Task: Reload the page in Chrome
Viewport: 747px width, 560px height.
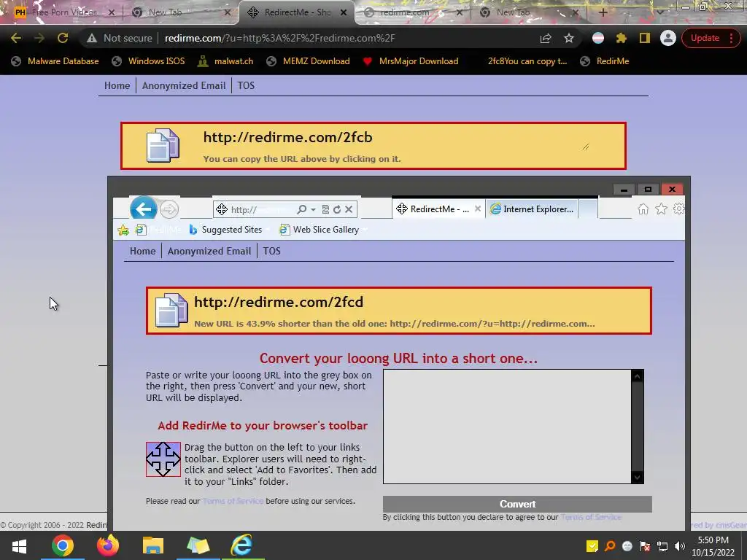Action: click(63, 38)
